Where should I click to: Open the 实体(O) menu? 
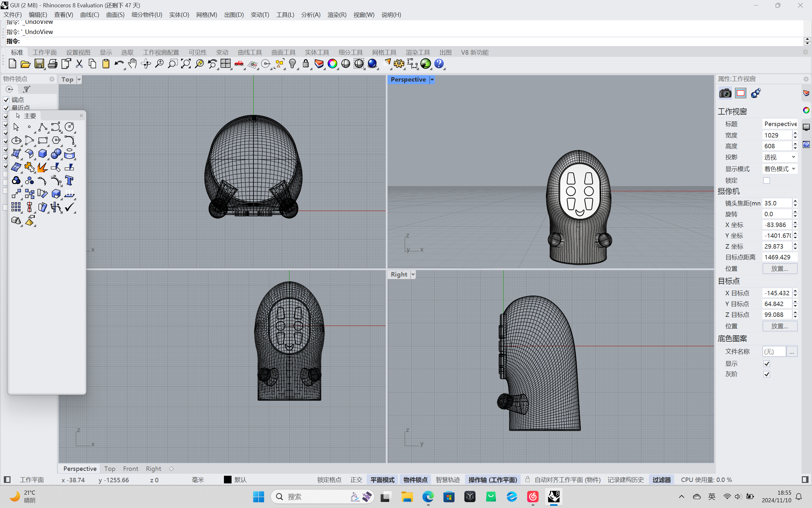[179, 15]
